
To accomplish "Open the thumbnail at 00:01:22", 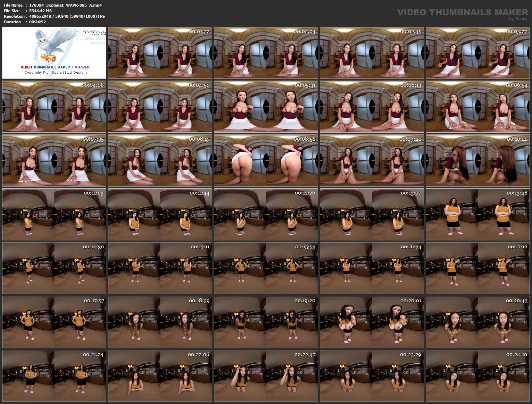I will coord(160,53).
